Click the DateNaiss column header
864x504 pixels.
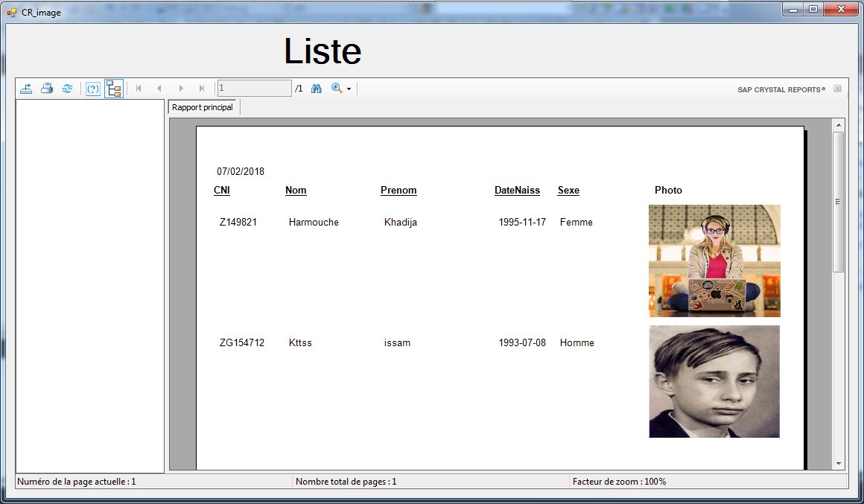(517, 190)
